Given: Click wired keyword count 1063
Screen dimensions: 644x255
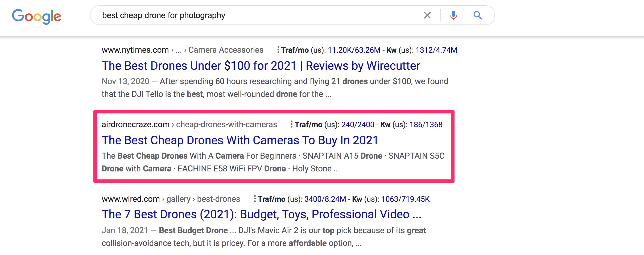Looking at the screenshot, I should (x=390, y=199).
